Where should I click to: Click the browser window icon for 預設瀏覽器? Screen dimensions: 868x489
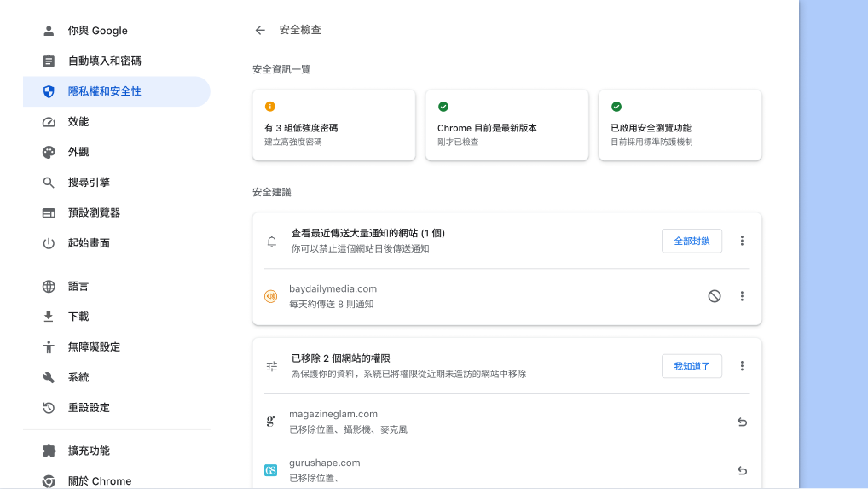pos(49,212)
